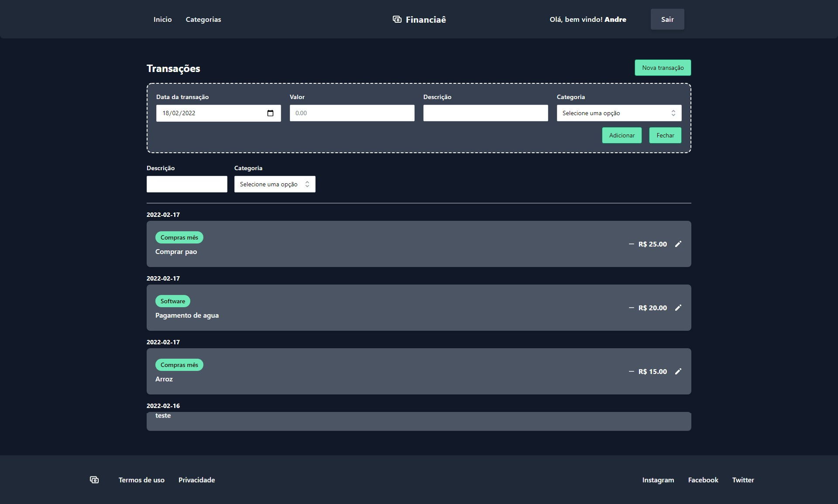Click the Descrição filter text box
Image resolution: width=838 pixels, height=504 pixels.
(187, 184)
